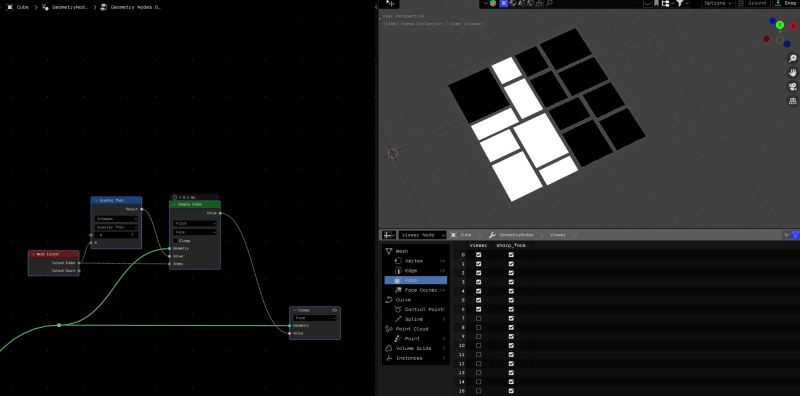Select the Face domain row in the spreadsheet sidebar
Image resolution: width=800 pixels, height=396 pixels.
[x=416, y=280]
